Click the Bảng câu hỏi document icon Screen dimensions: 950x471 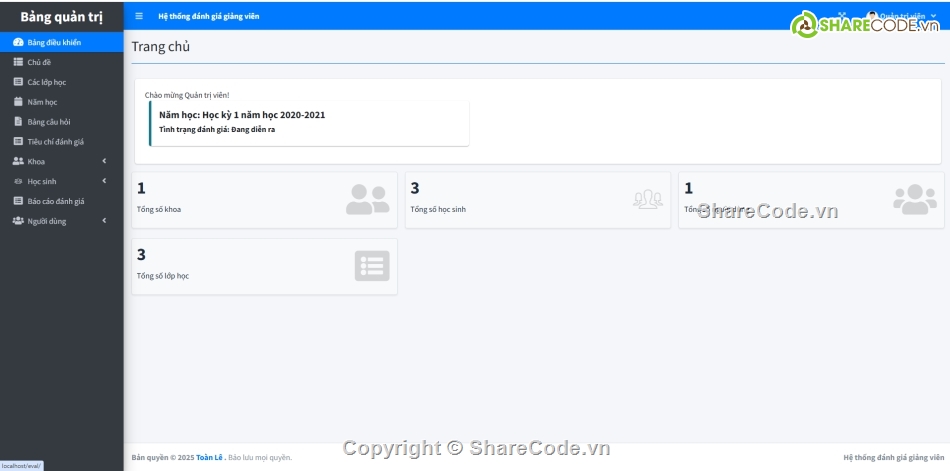click(x=18, y=122)
